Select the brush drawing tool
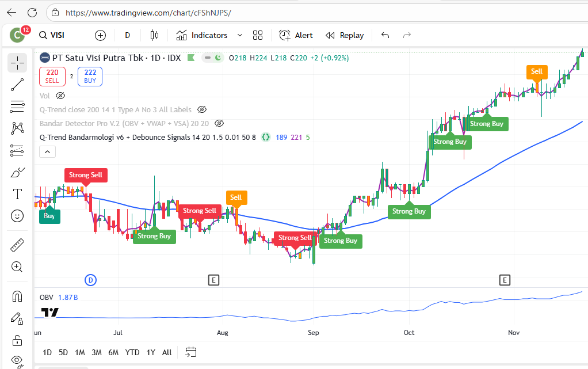The width and height of the screenshot is (588, 369). [17, 172]
